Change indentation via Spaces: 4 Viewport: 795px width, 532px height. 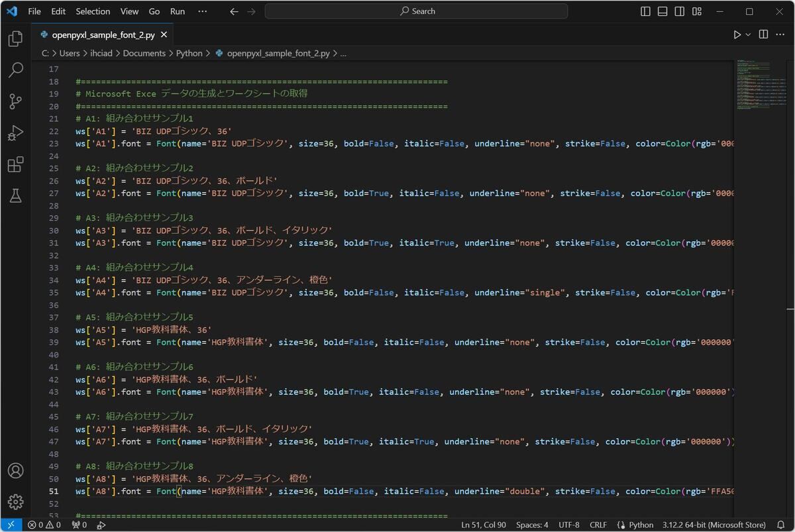532,525
